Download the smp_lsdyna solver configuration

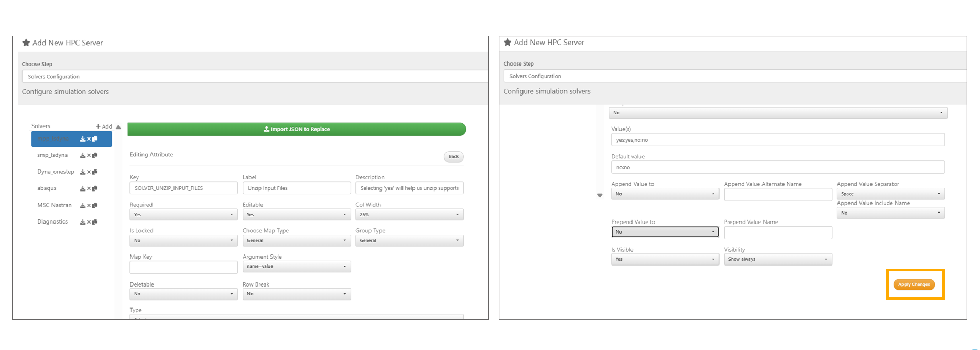[x=82, y=156]
